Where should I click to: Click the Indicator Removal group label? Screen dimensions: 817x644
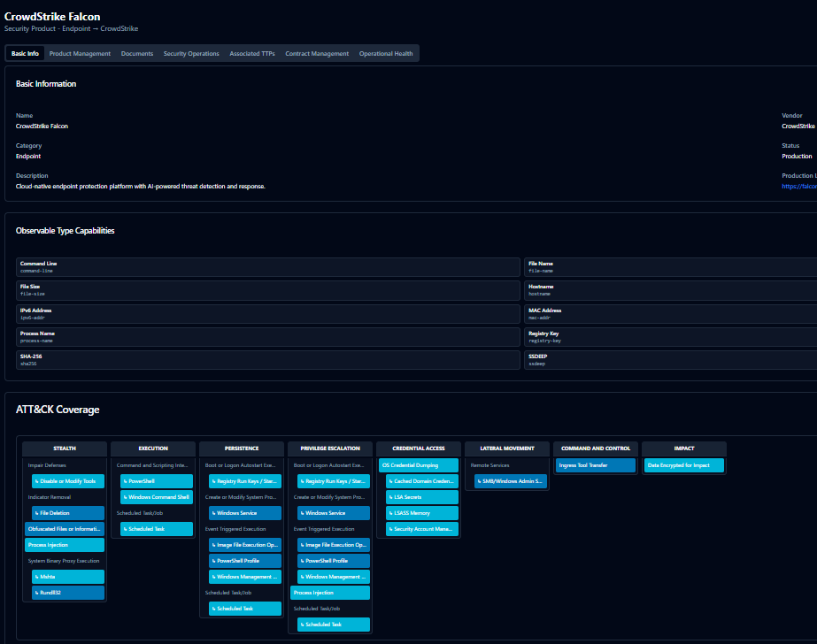[x=49, y=497]
